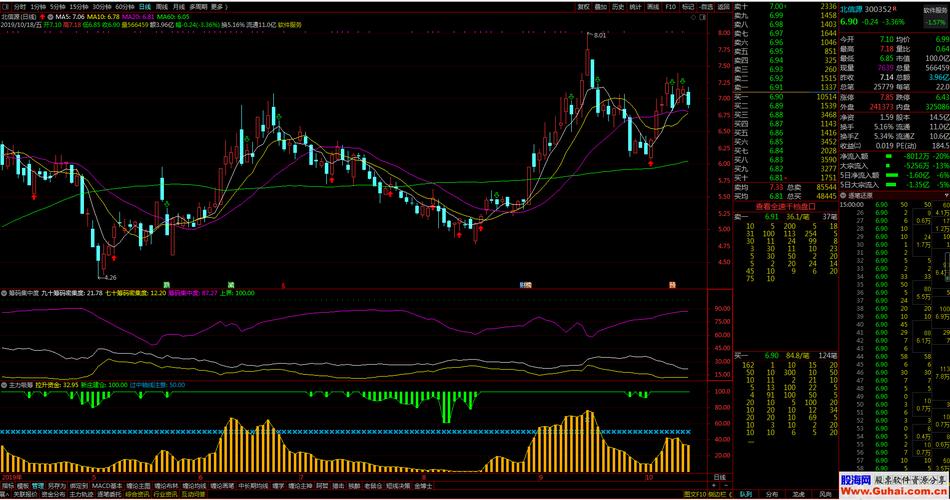Click the 4.26 low price marker
The height and width of the screenshot is (500, 950).
110,278
